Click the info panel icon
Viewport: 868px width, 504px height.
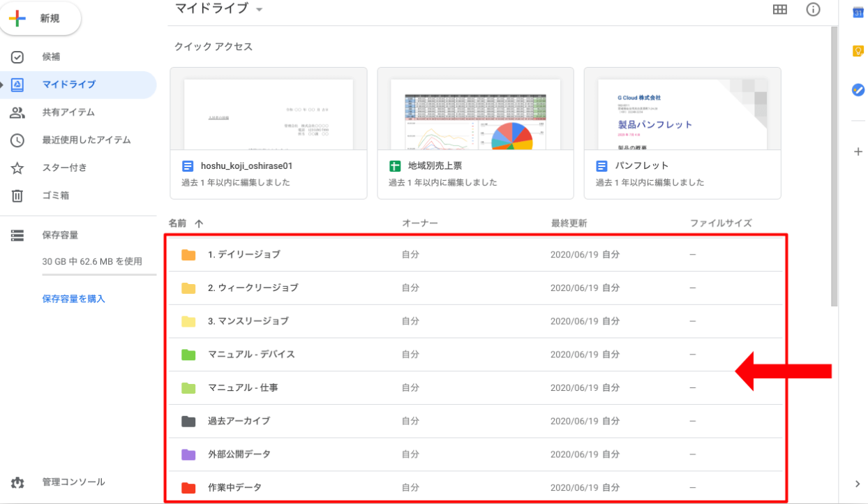(x=814, y=10)
